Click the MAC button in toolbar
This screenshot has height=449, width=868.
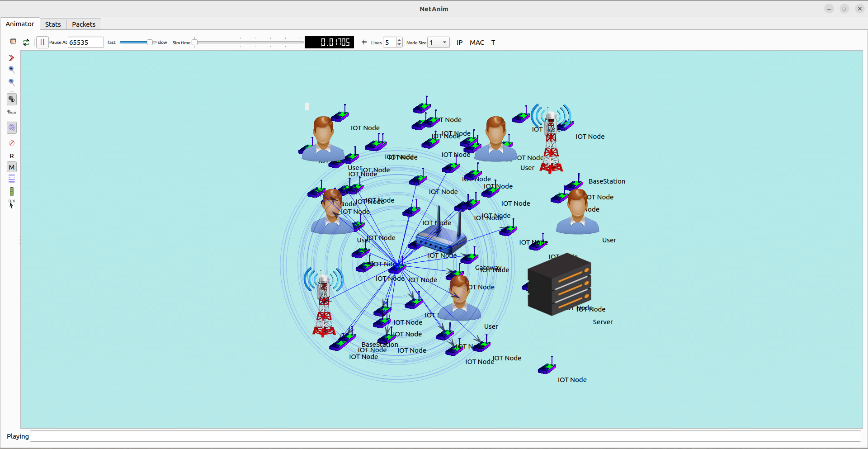[477, 43]
